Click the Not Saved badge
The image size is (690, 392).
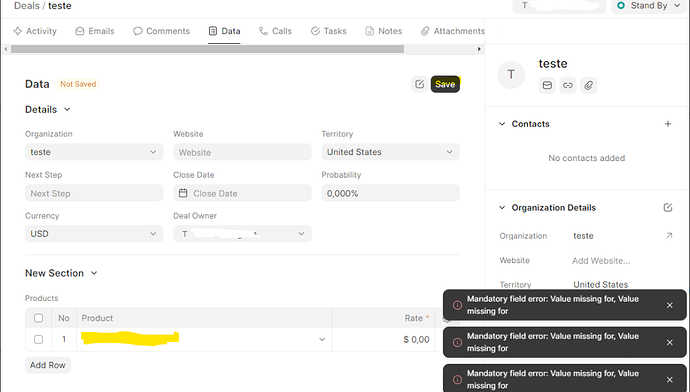click(78, 84)
